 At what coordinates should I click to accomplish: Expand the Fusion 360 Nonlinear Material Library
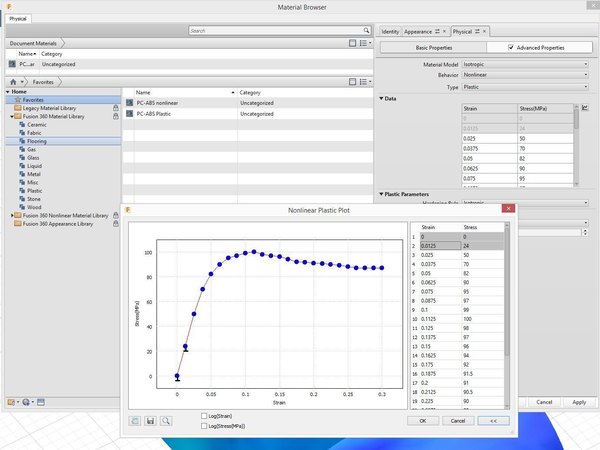coord(12,216)
